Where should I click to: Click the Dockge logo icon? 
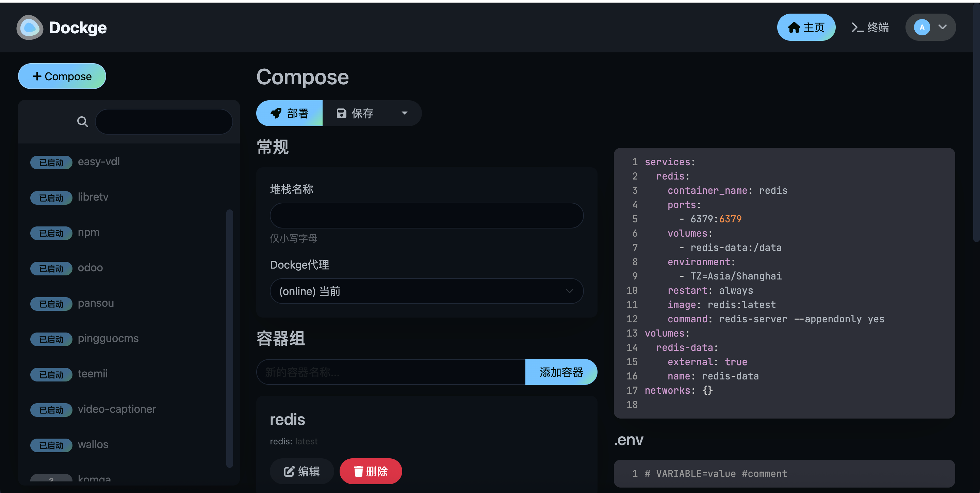click(x=30, y=27)
